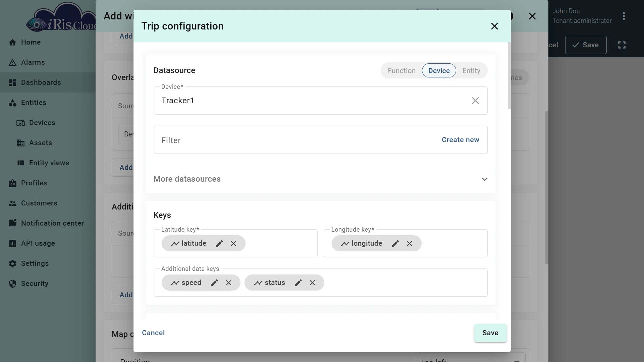Open Profiles section
The width and height of the screenshot is (644, 362).
click(48, 183)
